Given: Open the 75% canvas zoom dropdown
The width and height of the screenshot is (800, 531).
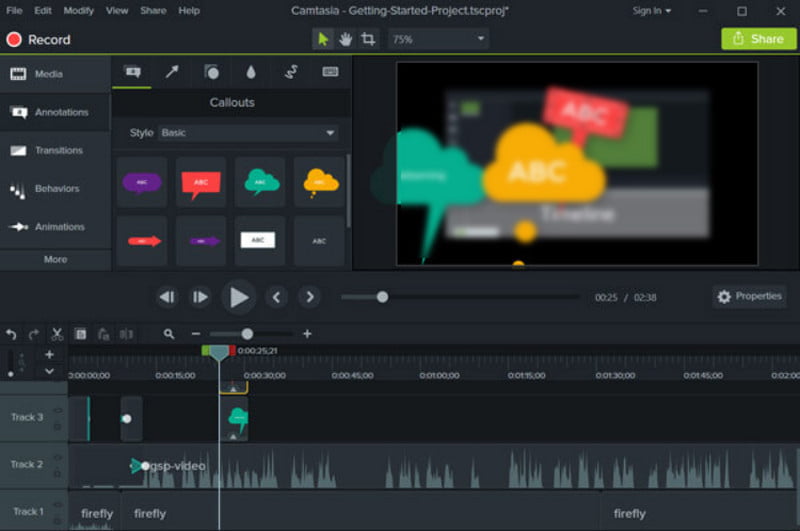Looking at the screenshot, I should tap(438, 39).
